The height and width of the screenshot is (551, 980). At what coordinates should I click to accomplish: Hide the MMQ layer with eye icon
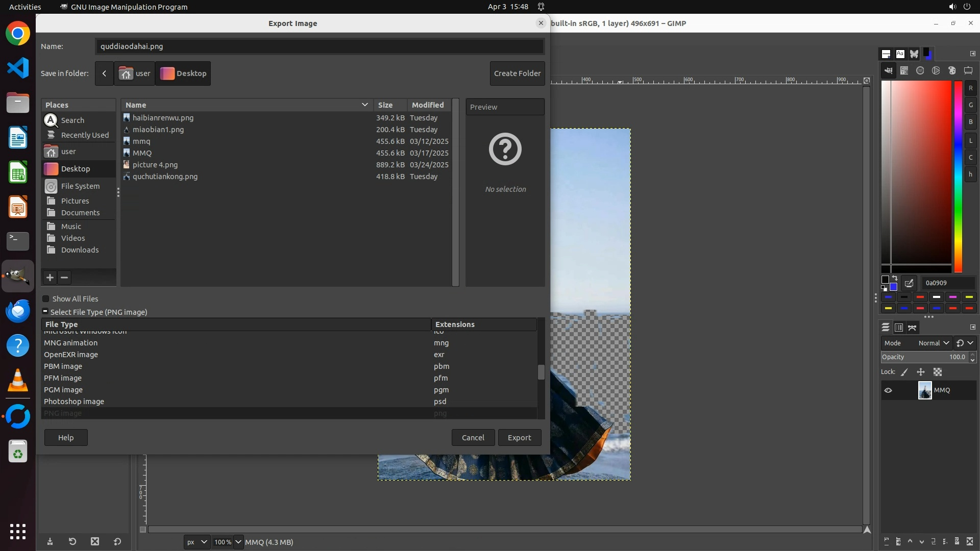(x=888, y=390)
